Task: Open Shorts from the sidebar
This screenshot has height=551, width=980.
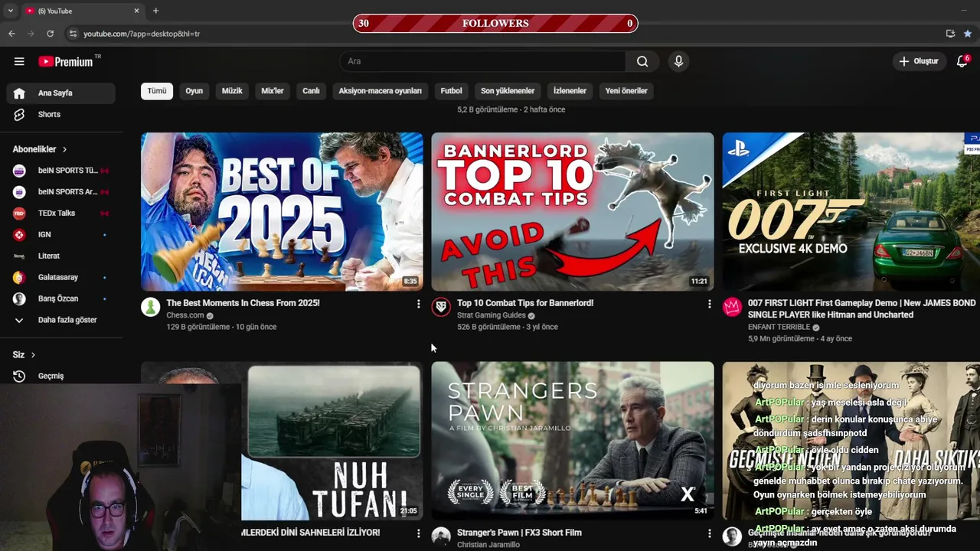Action: point(61,115)
